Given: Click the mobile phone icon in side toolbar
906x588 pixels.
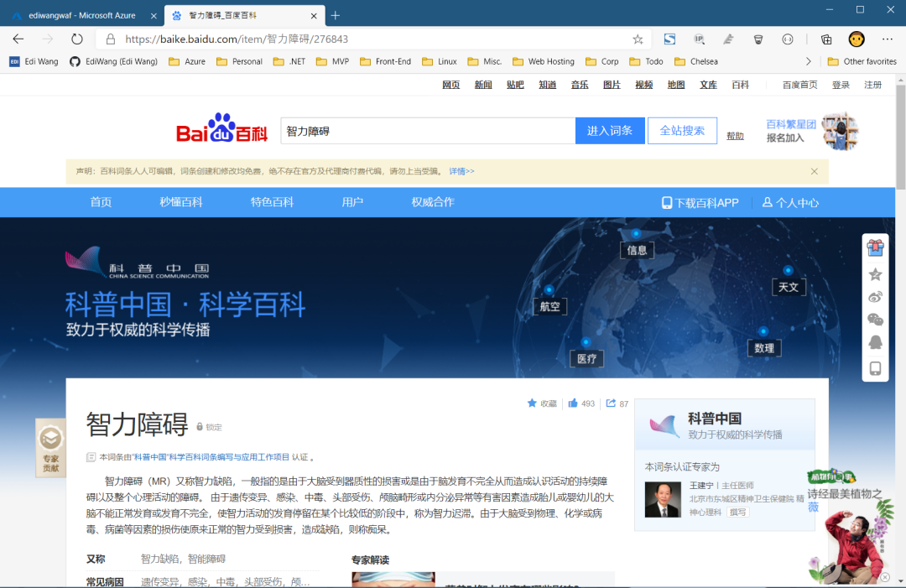Looking at the screenshot, I should point(875,368).
